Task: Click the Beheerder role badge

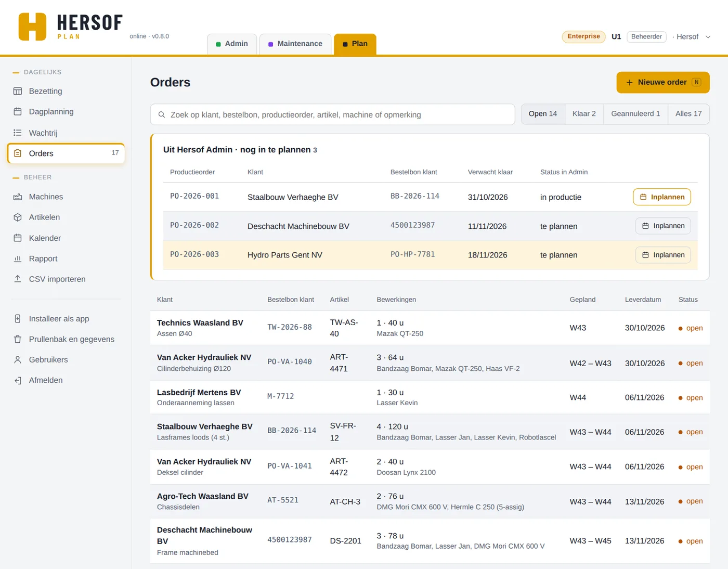Action: (646, 37)
